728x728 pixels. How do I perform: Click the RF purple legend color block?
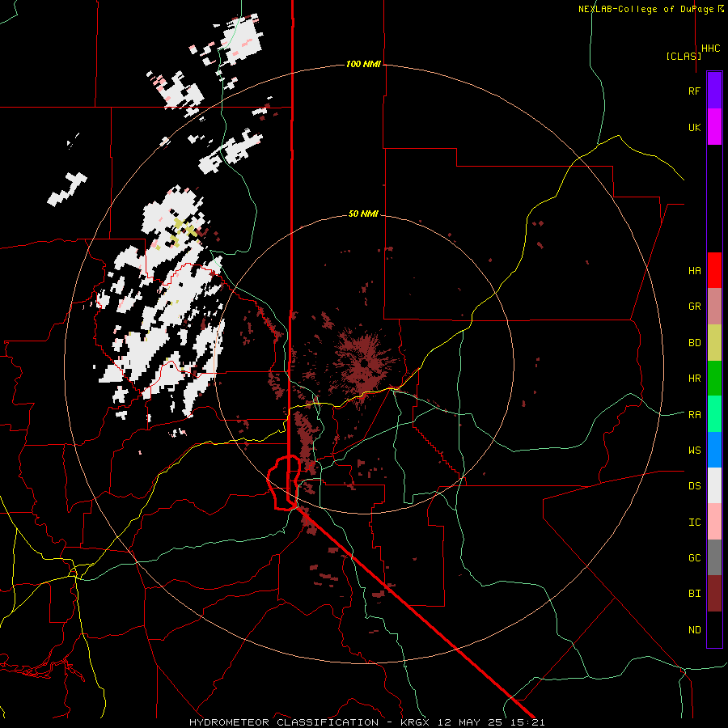[x=714, y=90]
